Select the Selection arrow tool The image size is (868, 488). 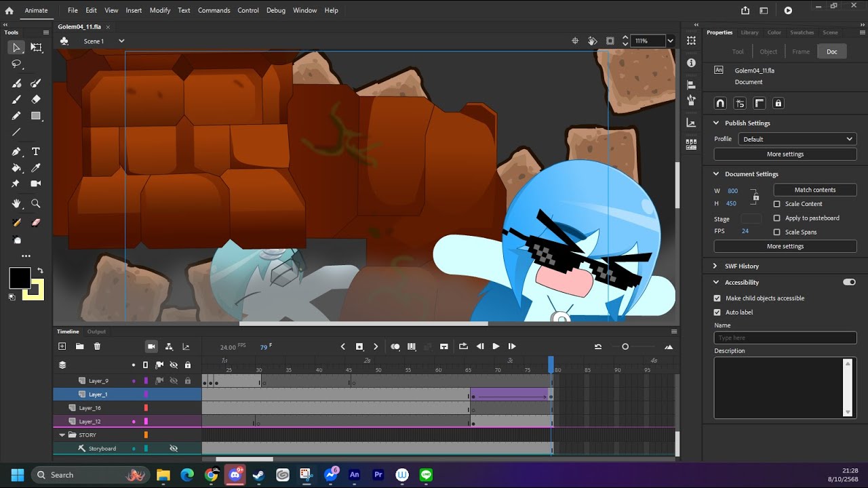tap(16, 47)
